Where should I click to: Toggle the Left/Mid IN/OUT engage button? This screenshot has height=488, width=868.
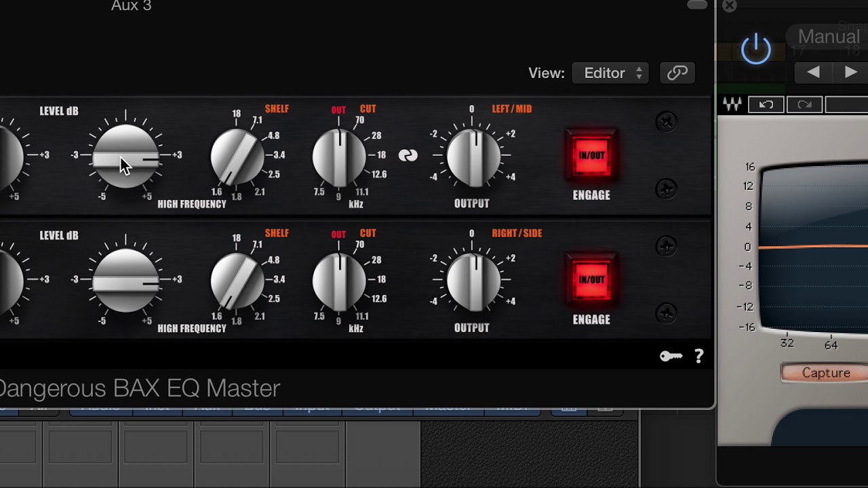tap(592, 155)
